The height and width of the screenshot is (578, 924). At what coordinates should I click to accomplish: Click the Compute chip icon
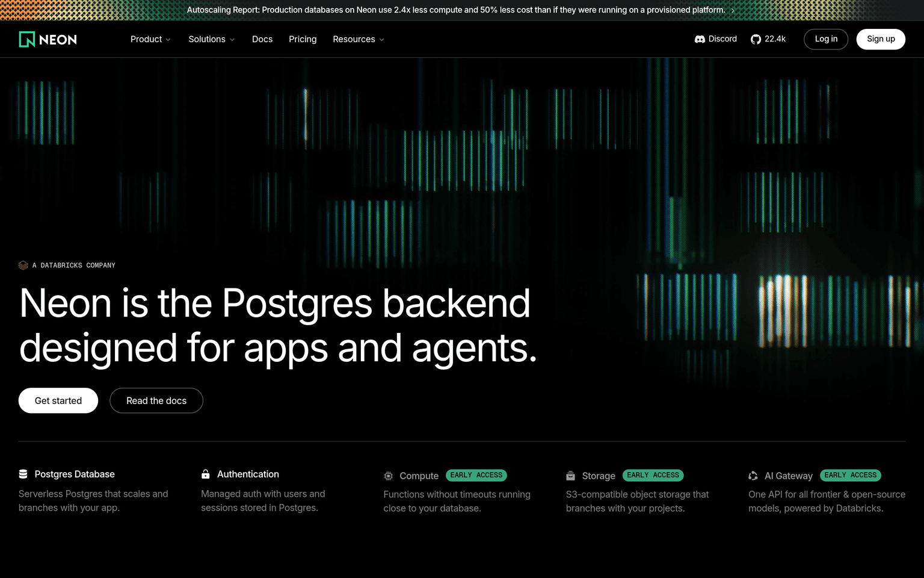(389, 476)
